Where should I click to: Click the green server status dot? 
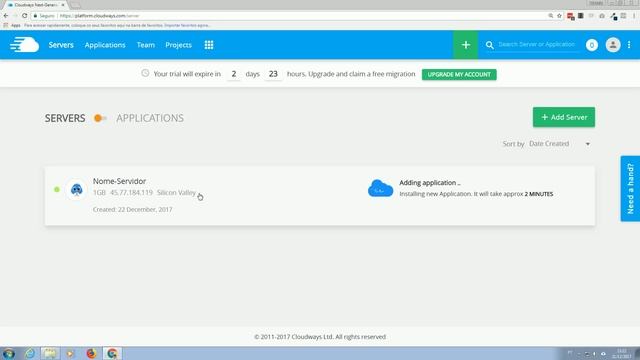pos(57,189)
